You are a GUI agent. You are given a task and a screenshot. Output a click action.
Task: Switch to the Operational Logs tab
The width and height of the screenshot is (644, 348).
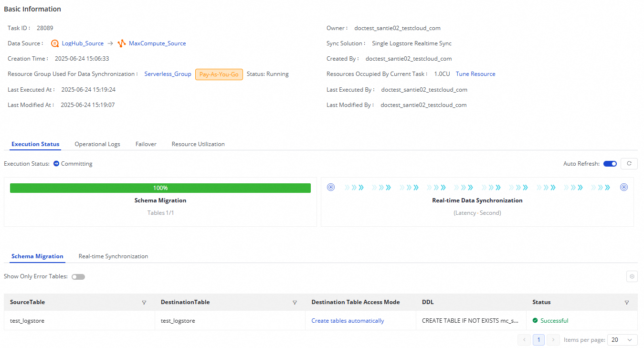click(97, 144)
